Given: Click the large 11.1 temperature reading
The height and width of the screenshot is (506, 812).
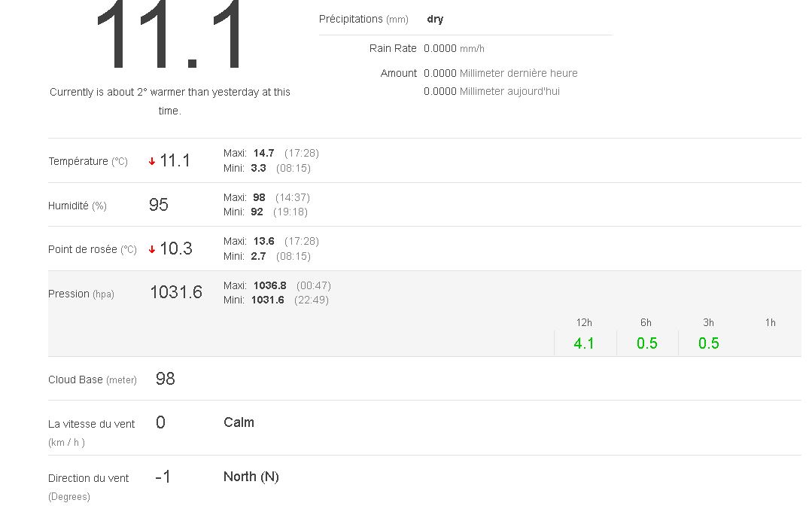Looking at the screenshot, I should point(170,38).
